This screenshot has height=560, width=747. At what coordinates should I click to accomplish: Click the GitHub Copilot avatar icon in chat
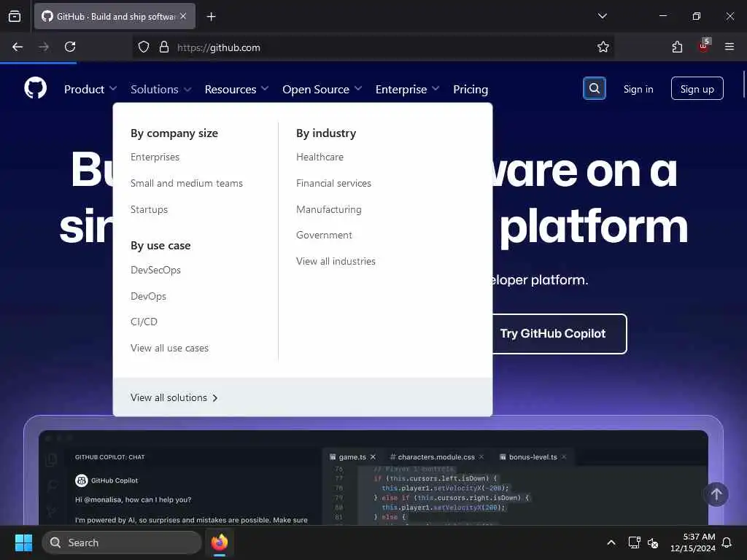82,481
